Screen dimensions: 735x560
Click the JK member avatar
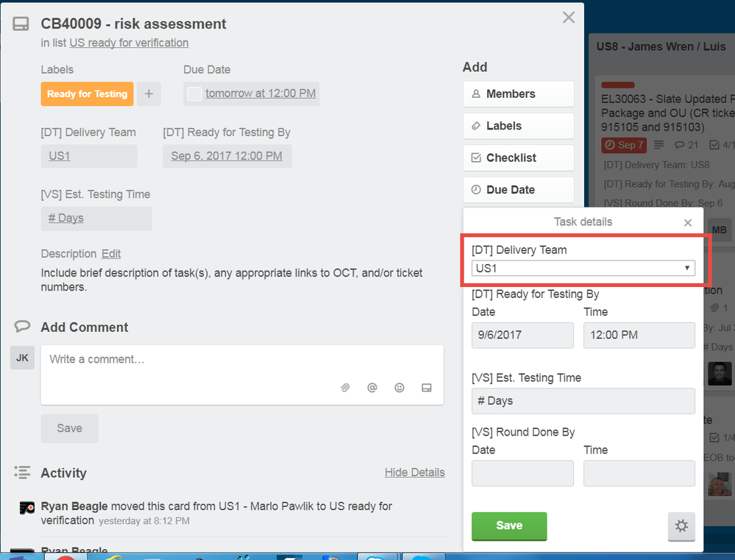pyautogui.click(x=23, y=358)
